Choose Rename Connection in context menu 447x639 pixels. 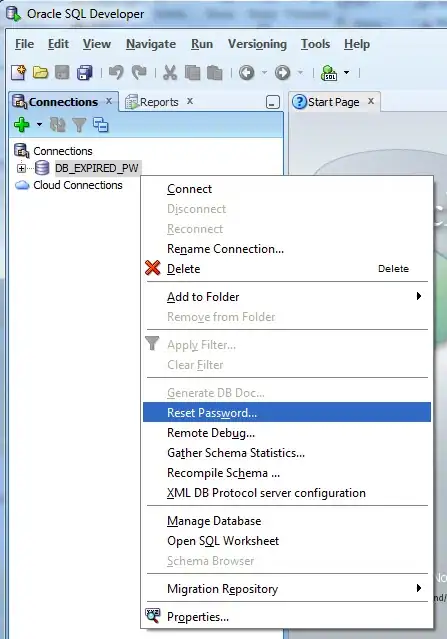(287, 249)
